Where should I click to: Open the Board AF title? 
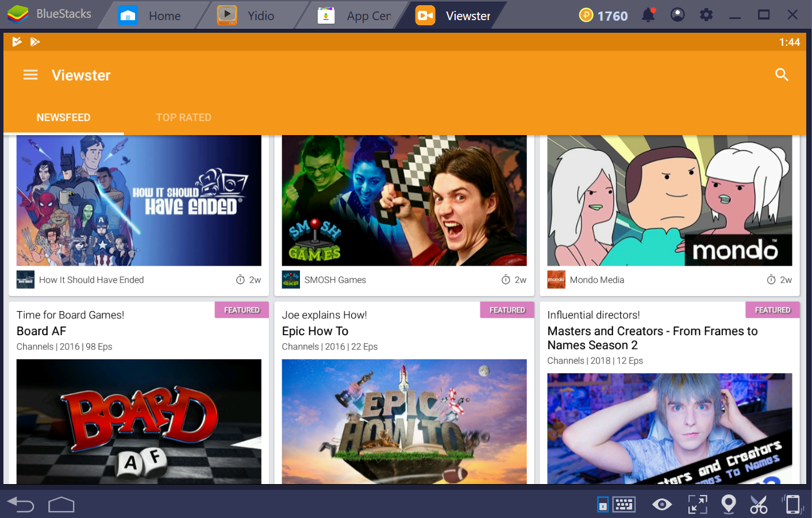tap(41, 331)
